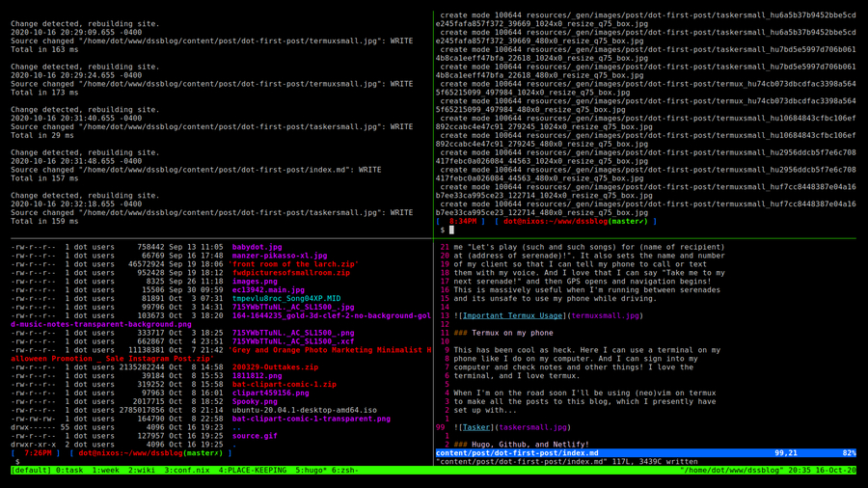The width and height of the screenshot is (868, 488).
Task: Click the Spooky.png file name
Action: [x=255, y=402]
